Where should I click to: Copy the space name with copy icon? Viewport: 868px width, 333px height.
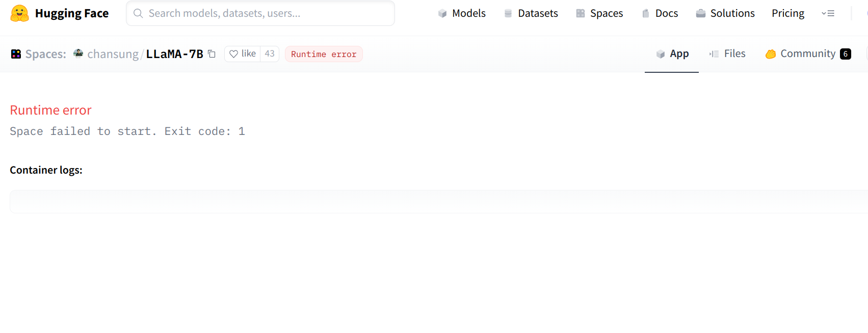(x=212, y=54)
